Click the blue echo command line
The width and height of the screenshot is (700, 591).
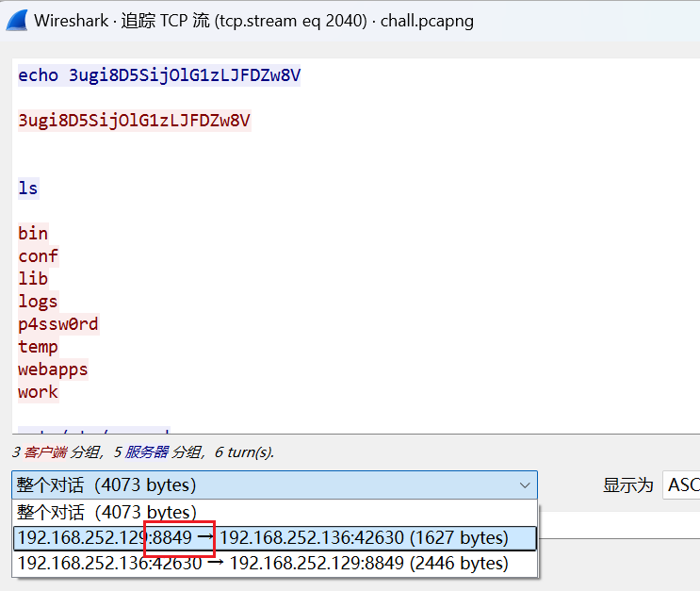(159, 75)
